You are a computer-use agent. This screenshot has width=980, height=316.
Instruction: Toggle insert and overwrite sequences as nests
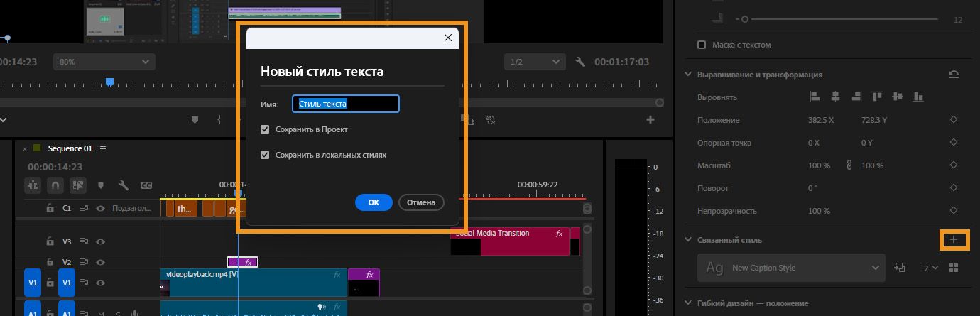pos(33,185)
